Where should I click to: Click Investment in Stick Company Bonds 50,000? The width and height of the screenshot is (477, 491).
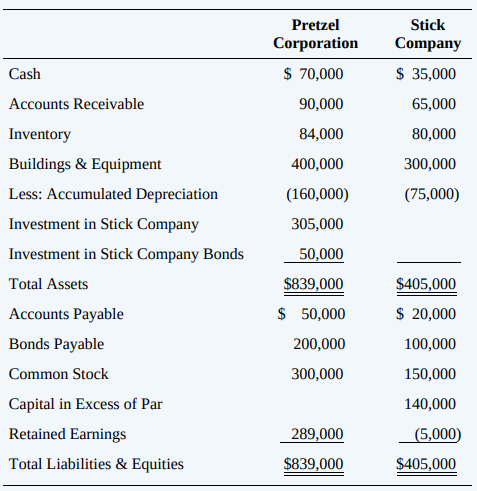coord(321,254)
